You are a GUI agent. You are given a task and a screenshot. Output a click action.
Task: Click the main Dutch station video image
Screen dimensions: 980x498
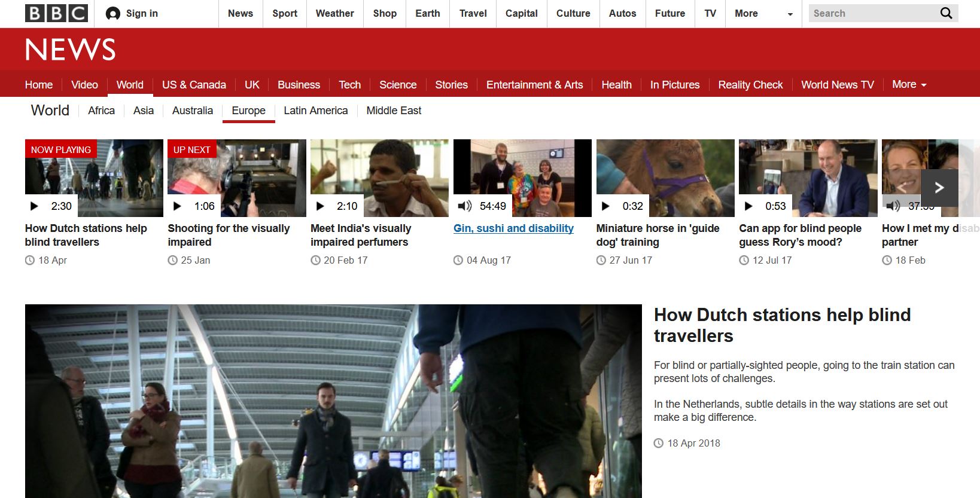(333, 401)
